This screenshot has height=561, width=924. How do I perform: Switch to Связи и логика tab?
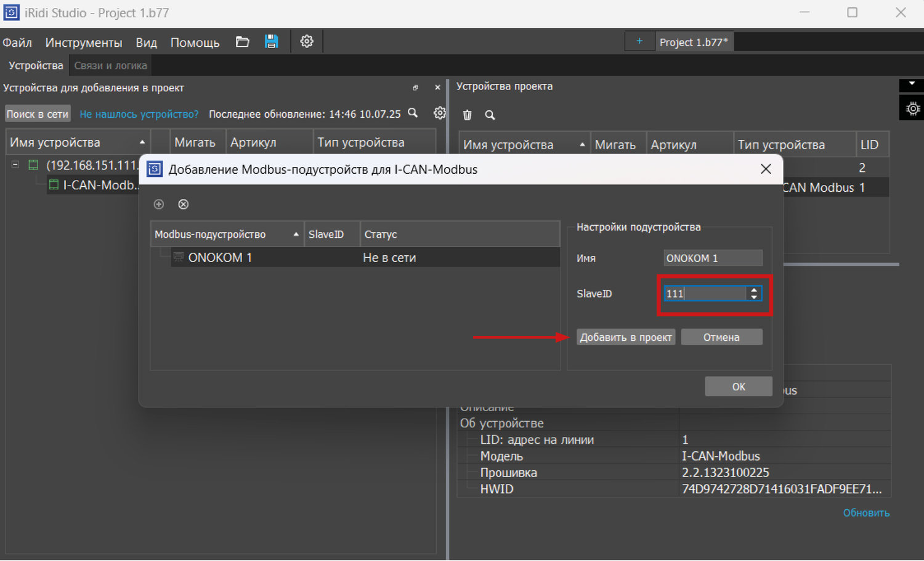[110, 65]
